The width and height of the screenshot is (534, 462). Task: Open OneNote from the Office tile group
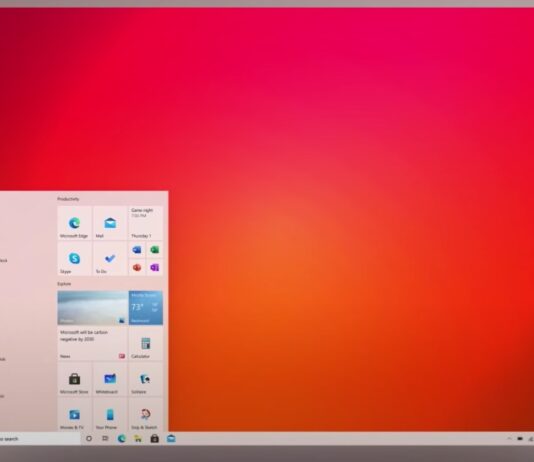155,268
